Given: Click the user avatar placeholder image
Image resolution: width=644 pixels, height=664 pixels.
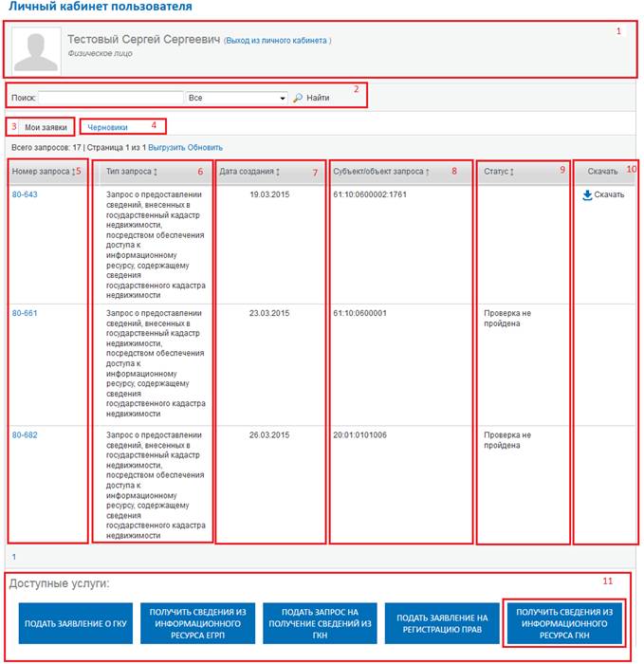Looking at the screenshot, I should pos(36,51).
